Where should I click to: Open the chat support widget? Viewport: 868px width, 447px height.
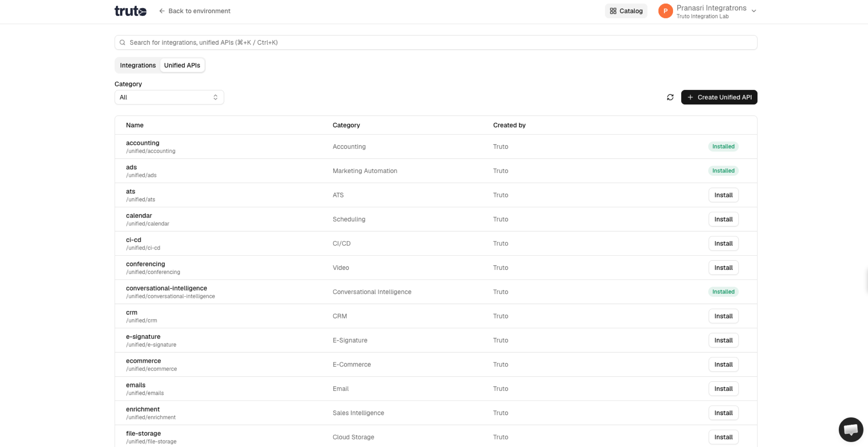coord(851,430)
